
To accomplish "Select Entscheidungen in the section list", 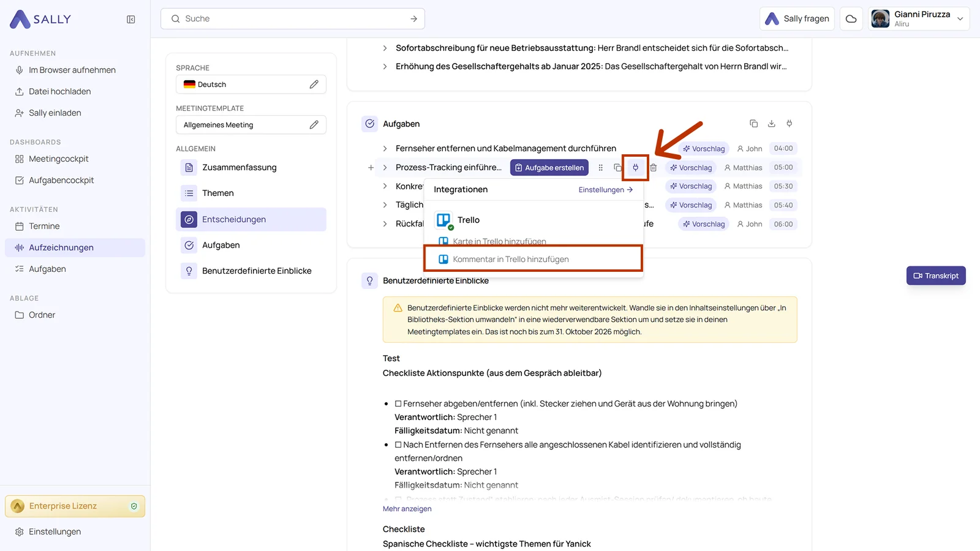I will click(251, 219).
